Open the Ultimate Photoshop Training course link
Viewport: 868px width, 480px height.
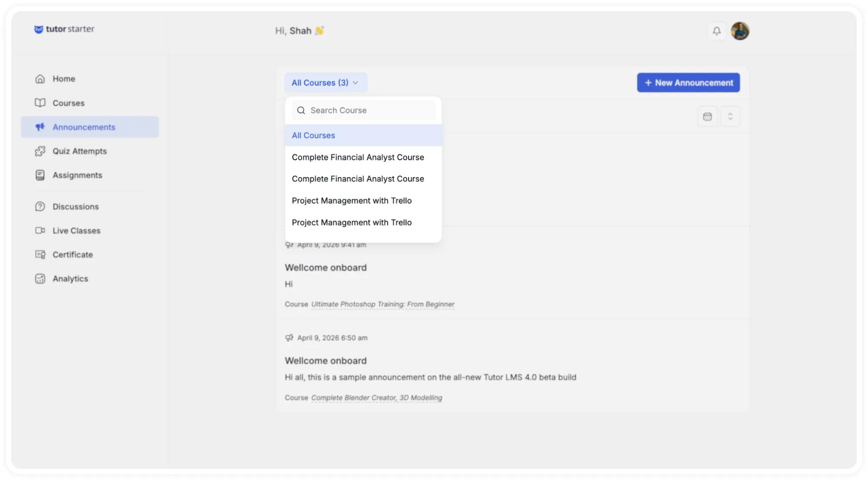point(383,305)
